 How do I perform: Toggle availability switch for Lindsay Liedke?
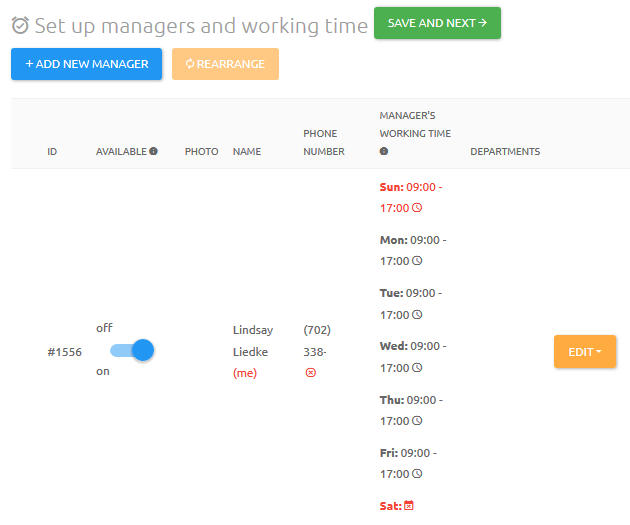pyautogui.click(x=132, y=350)
